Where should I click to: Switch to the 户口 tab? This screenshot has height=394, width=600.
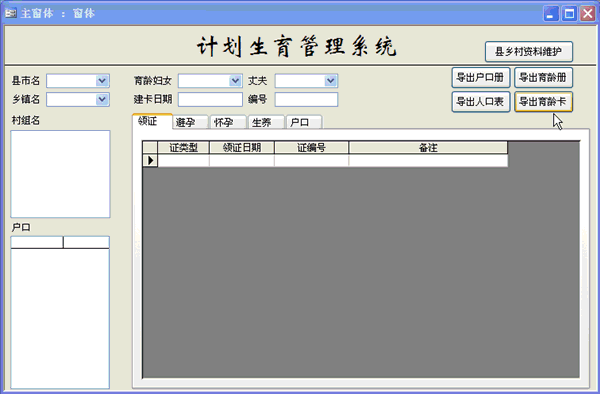coord(304,122)
